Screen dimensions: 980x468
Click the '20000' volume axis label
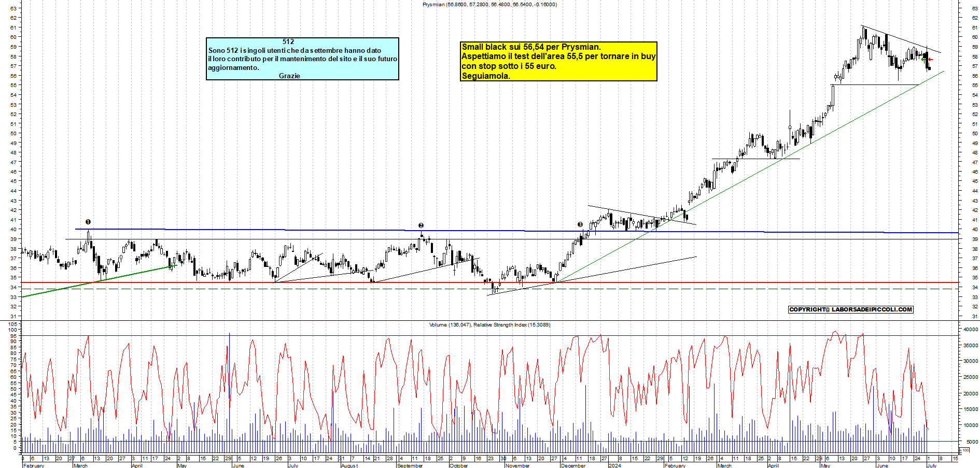tap(971, 394)
